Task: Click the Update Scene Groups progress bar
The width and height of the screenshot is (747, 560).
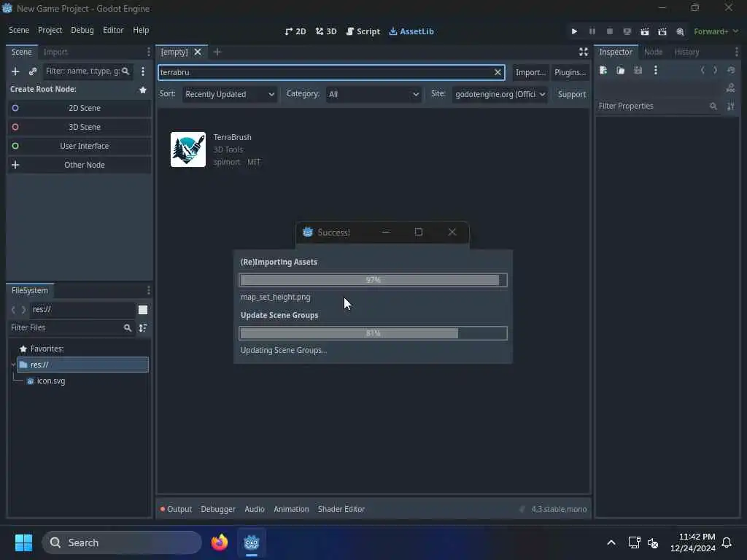Action: click(x=373, y=333)
